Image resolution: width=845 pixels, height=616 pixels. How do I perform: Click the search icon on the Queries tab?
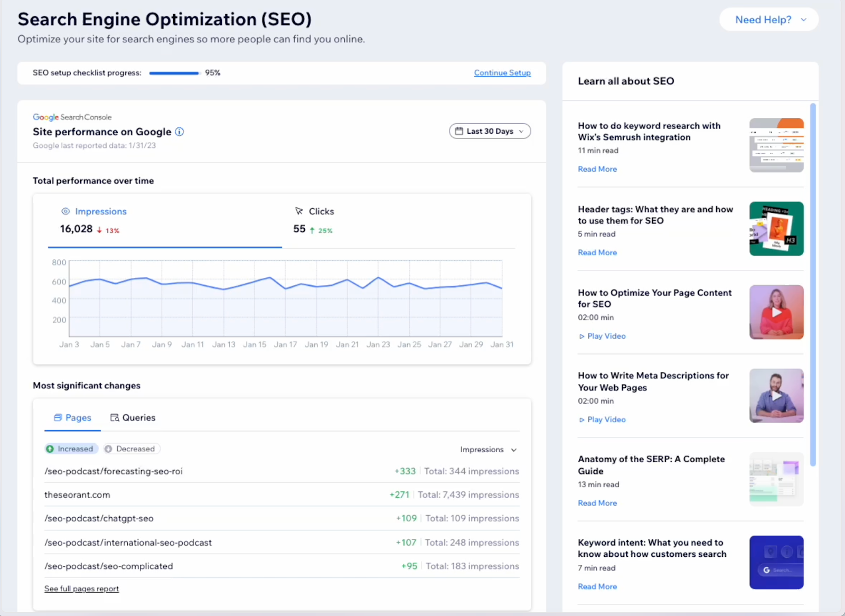[114, 417]
